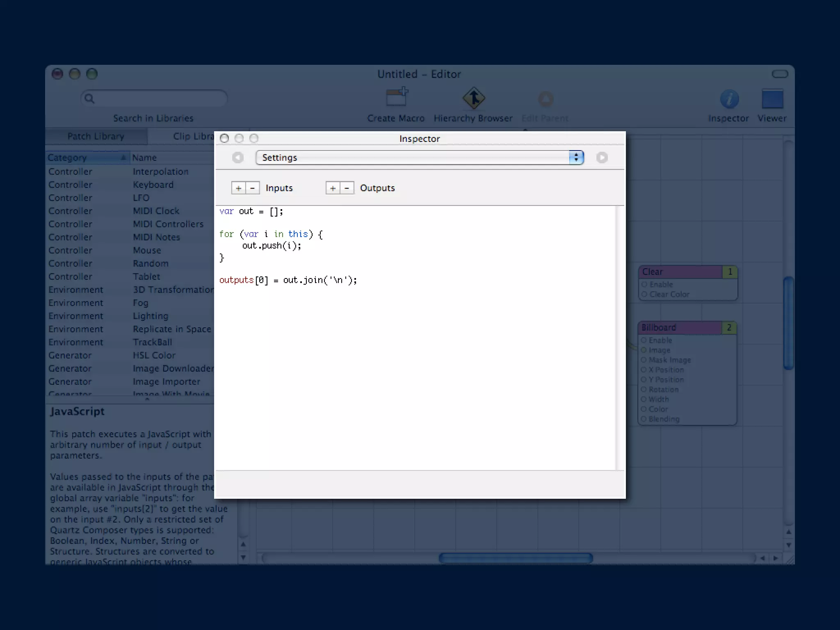Select the LFO patch row
The width and height of the screenshot is (840, 630).
pyautogui.click(x=130, y=198)
